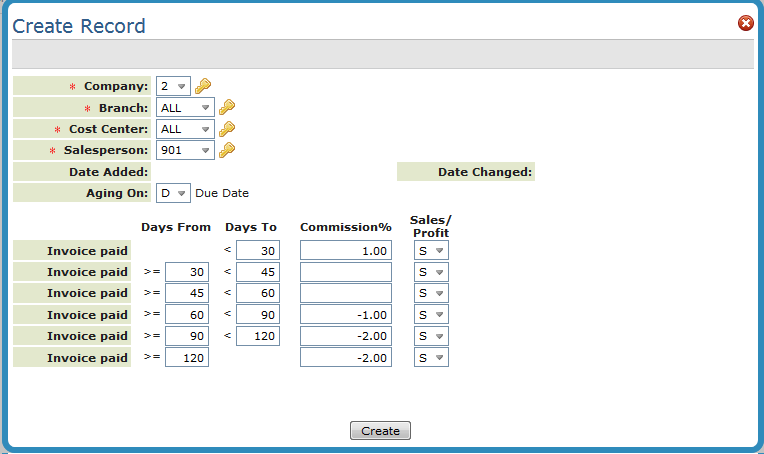
Task: Open the Aging On dropdown
Action: (x=173, y=193)
